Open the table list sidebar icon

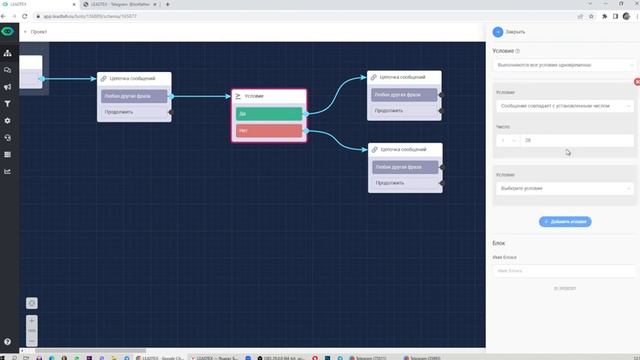[7, 155]
